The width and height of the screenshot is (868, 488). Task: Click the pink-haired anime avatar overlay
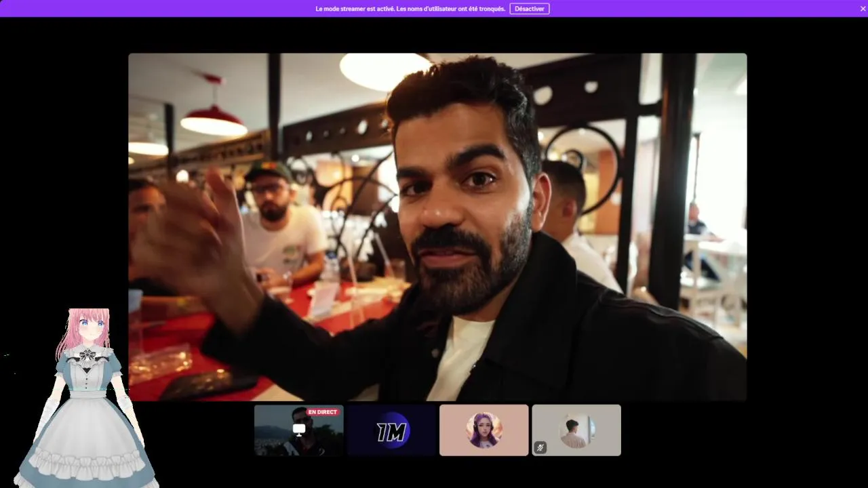[87, 399]
